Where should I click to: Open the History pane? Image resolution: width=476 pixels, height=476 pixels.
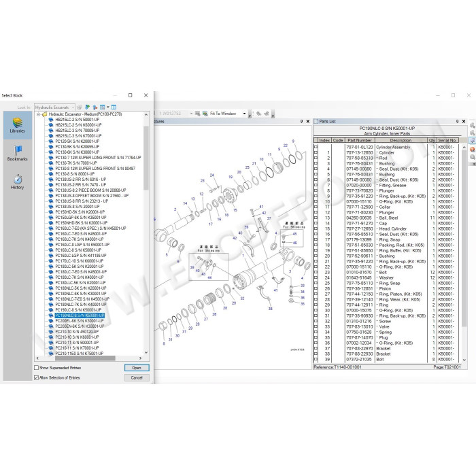pos(17,182)
